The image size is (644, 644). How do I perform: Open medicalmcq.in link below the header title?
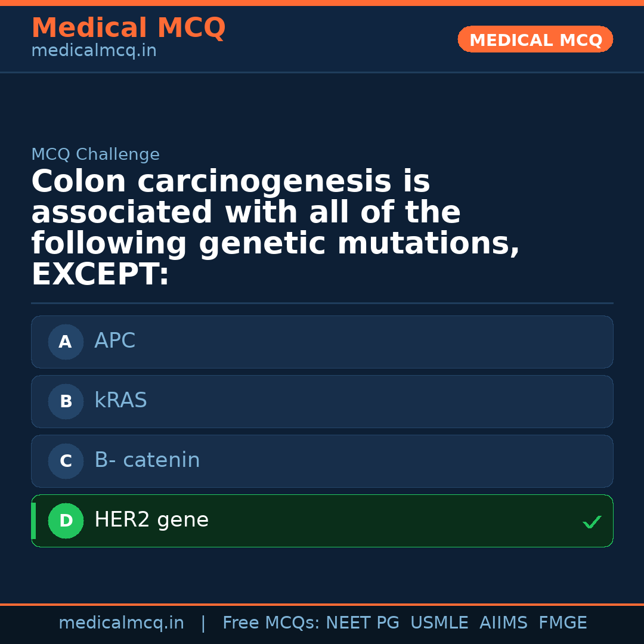[x=94, y=51]
